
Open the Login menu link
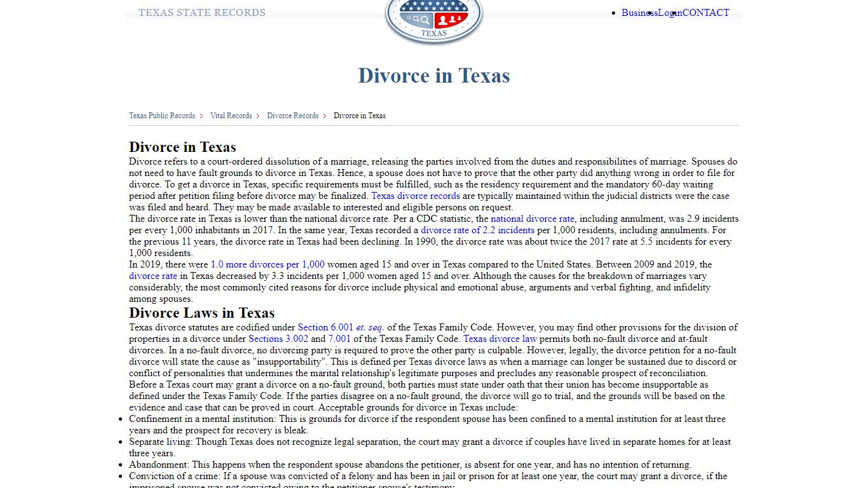click(x=670, y=13)
